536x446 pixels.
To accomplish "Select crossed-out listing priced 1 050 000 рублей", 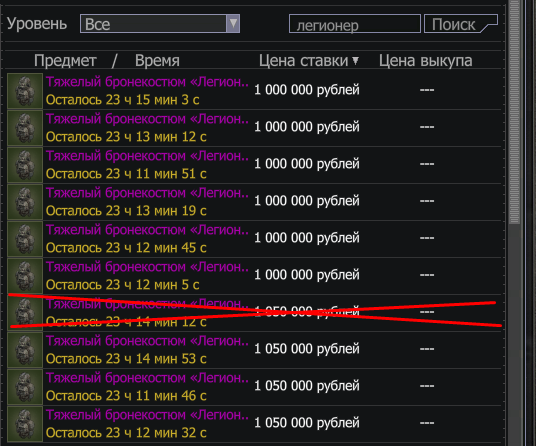I will click(255, 313).
